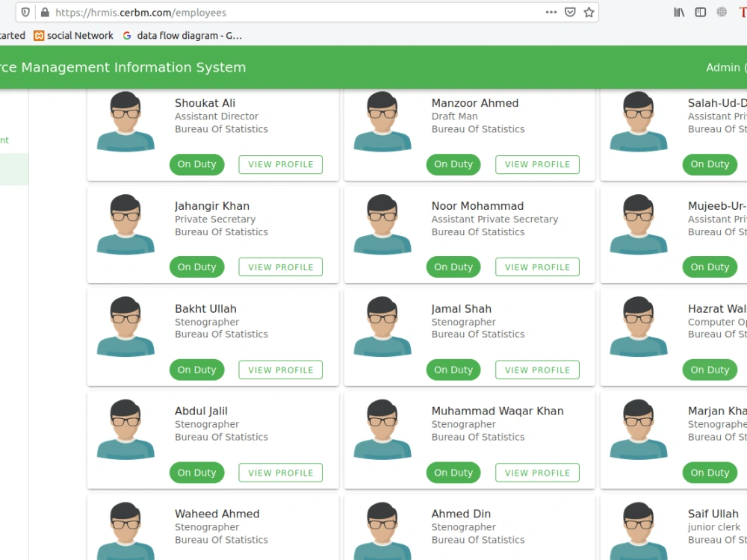This screenshot has height=560, width=747.
Task: Click On Duty badge for Jamal Shah
Action: point(453,370)
